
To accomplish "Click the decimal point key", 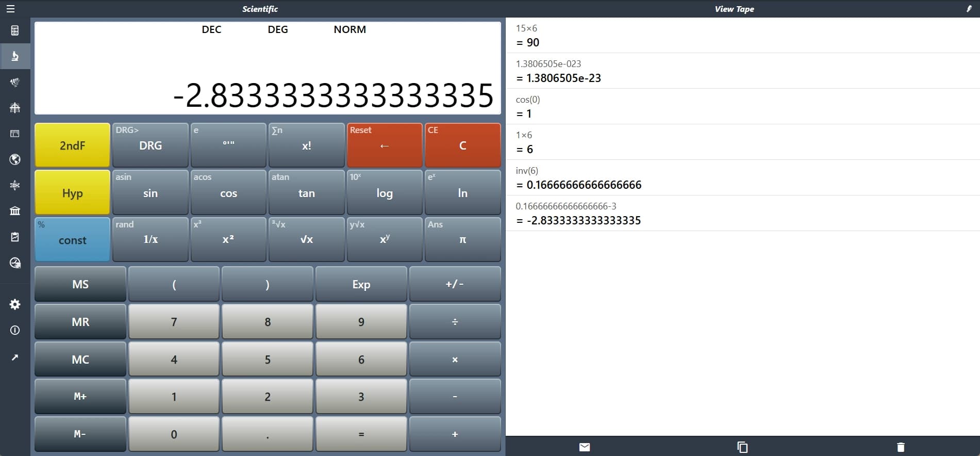I will (267, 434).
